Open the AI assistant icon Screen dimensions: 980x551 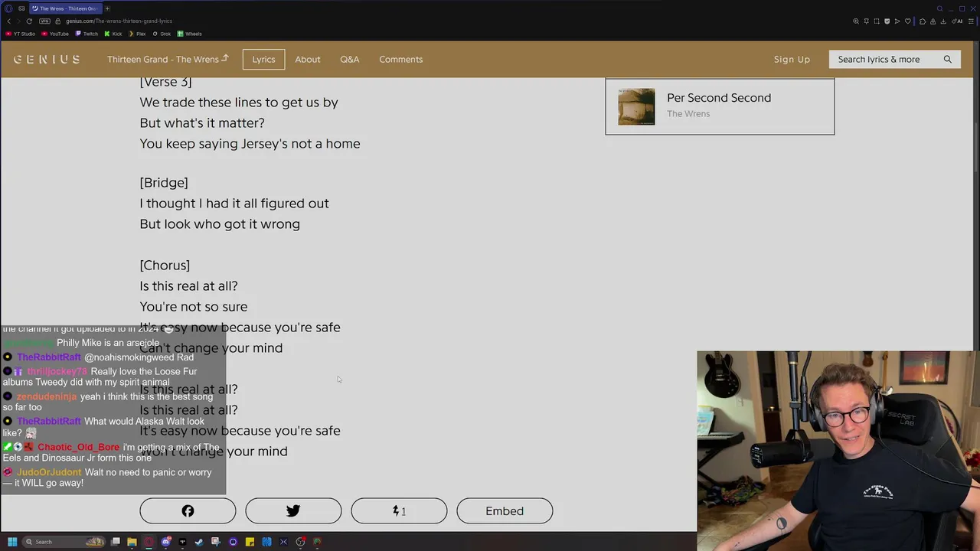tap(957, 21)
